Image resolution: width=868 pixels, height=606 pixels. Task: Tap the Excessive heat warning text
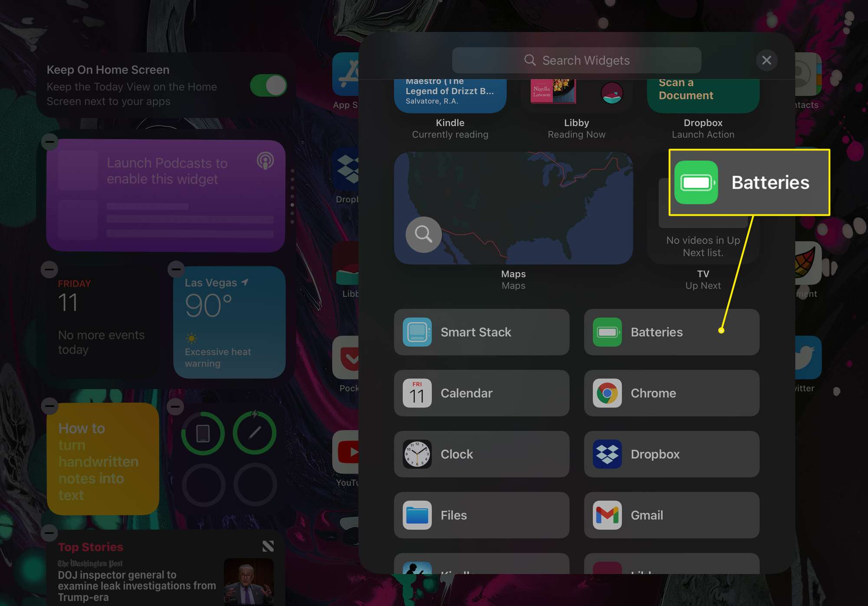point(218,357)
